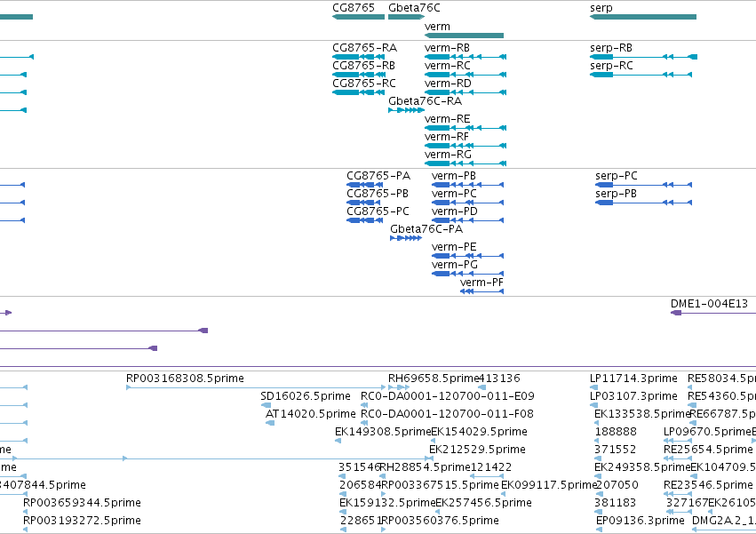Select transcript Gbeta76C-RA
Screen dimensions: 756x534
(407, 110)
